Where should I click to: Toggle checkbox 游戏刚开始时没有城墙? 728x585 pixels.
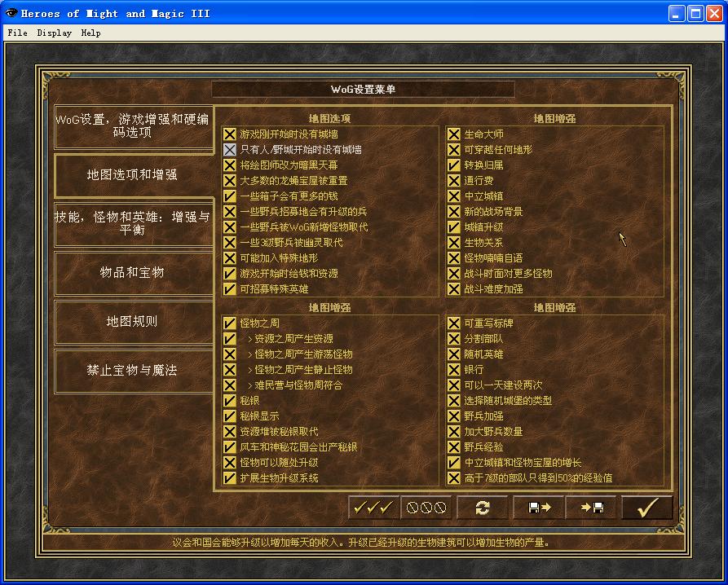pos(229,134)
